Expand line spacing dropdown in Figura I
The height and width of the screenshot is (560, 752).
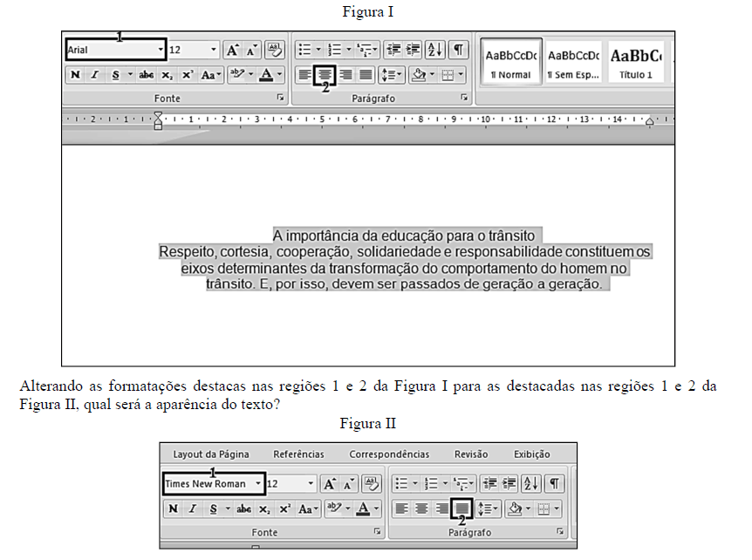pos(391,75)
